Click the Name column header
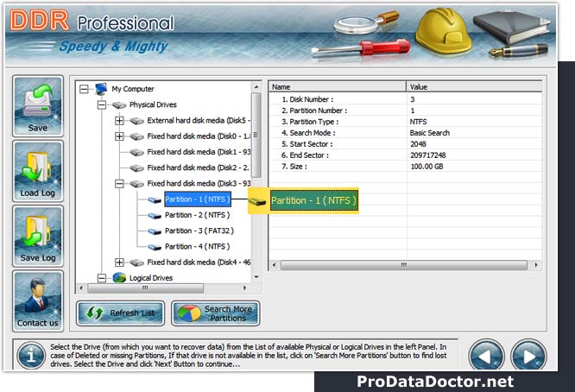 tap(338, 87)
